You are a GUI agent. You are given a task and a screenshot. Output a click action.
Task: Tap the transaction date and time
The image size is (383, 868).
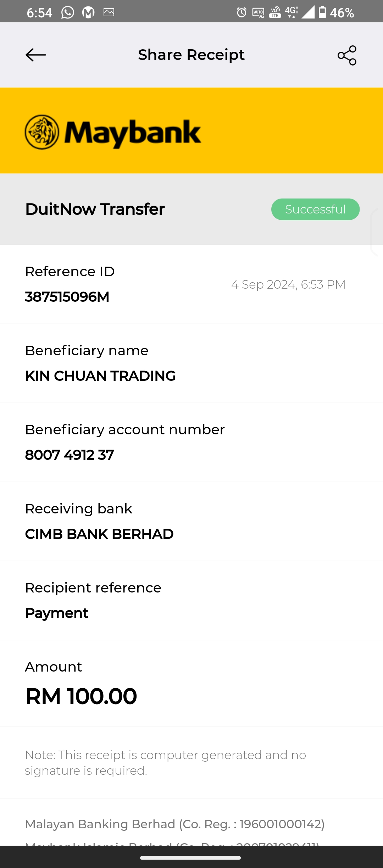pos(288,284)
